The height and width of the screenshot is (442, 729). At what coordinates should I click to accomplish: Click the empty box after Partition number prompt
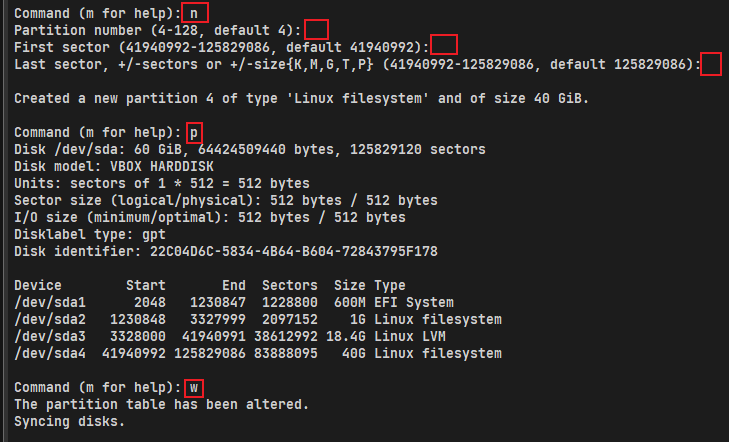[315, 29]
